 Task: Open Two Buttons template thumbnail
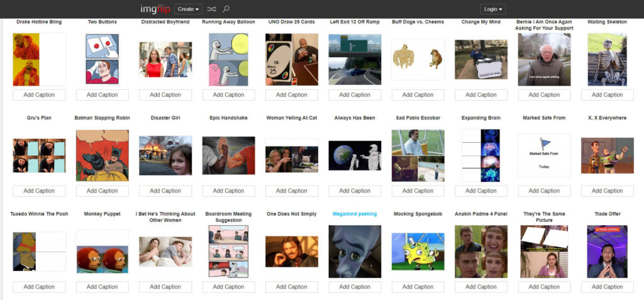pos(103,58)
